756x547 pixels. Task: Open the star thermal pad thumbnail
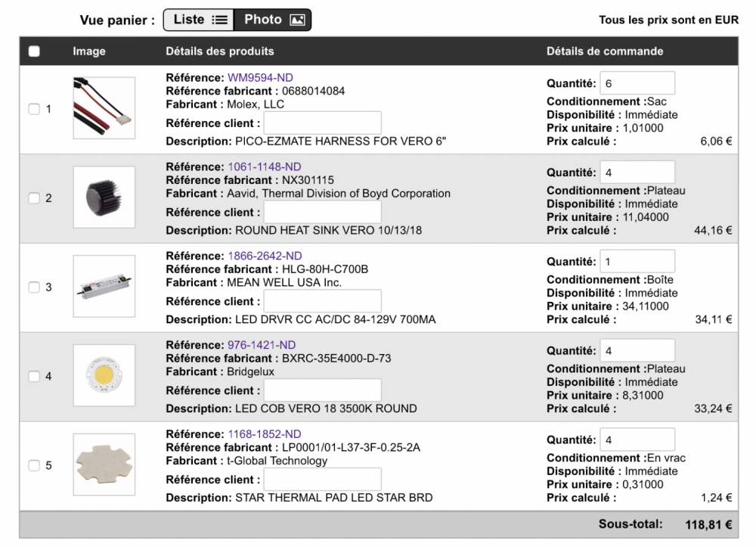(104, 464)
